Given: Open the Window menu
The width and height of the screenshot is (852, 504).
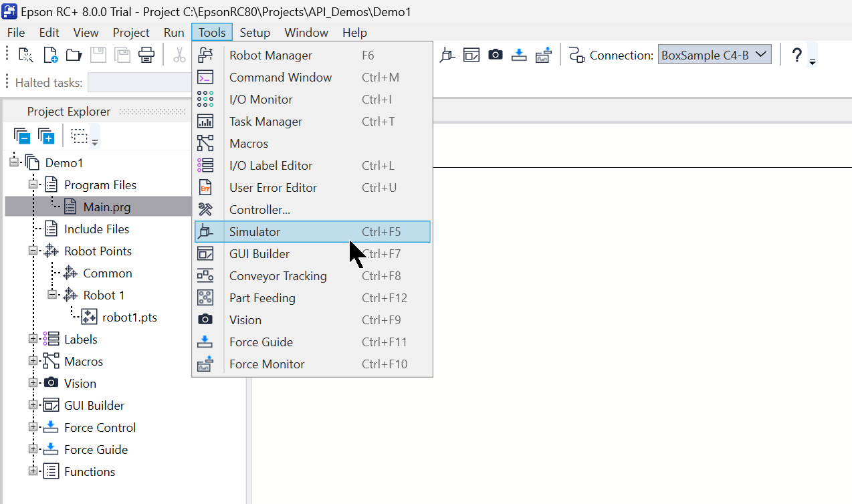Looking at the screenshot, I should (x=306, y=33).
